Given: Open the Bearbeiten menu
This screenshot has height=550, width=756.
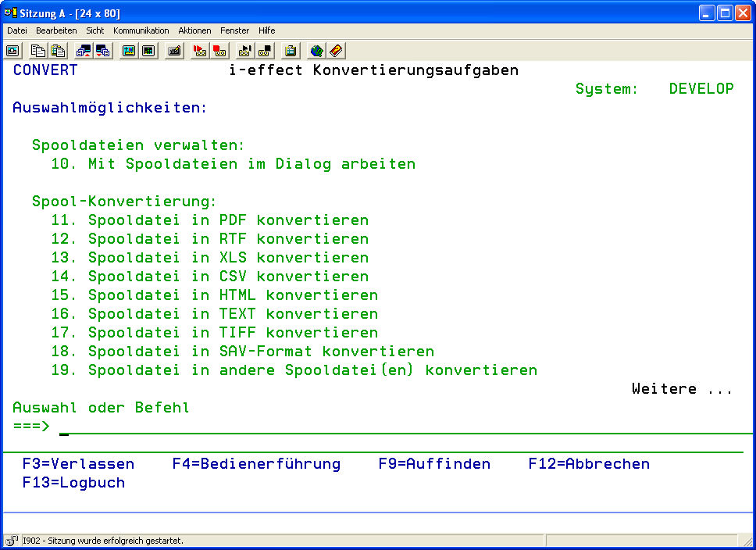Looking at the screenshot, I should pyautogui.click(x=56, y=30).
